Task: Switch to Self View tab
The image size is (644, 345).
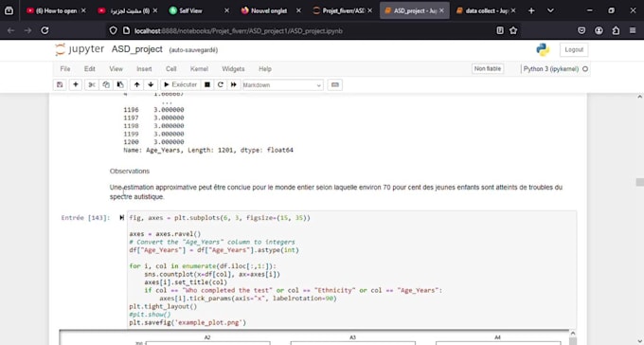Action: point(191,10)
